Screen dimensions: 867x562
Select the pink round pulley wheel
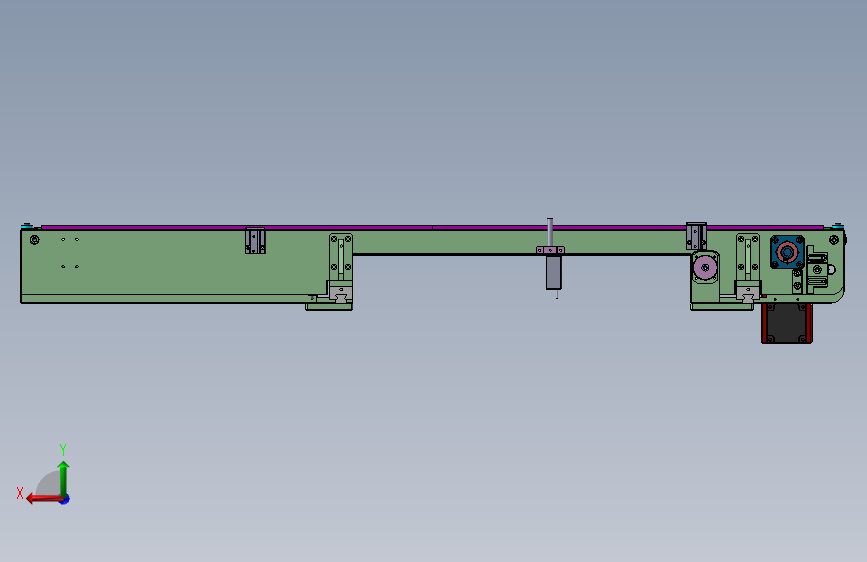(x=705, y=268)
